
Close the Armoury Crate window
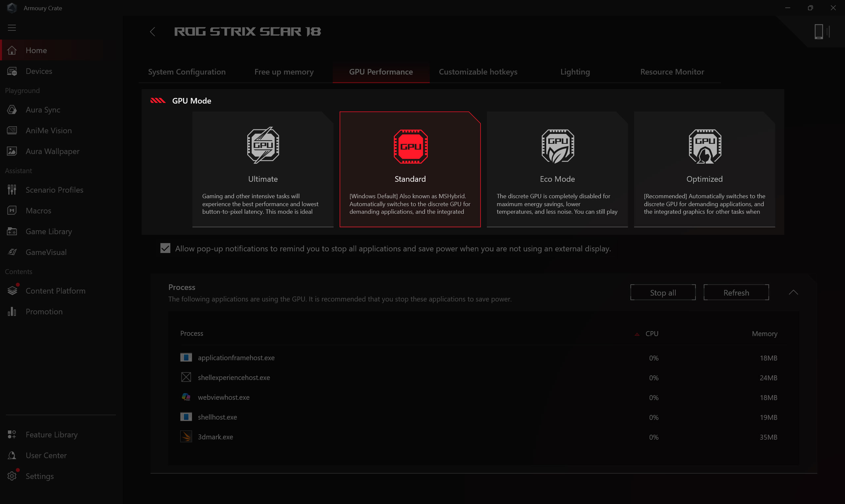pyautogui.click(x=833, y=8)
